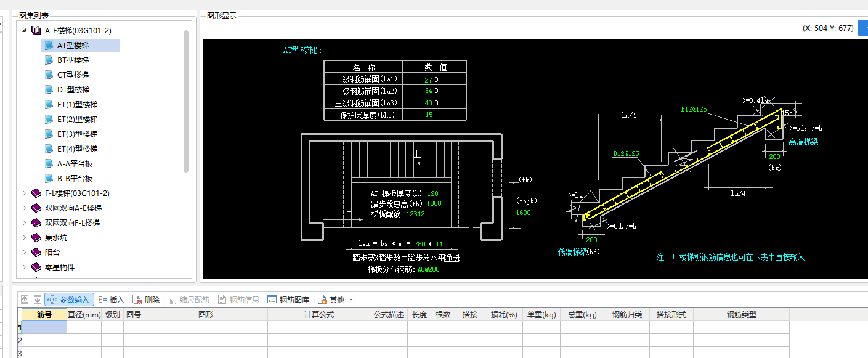
Task: Click the atlas list vertical scrollbar
Action: [186, 100]
